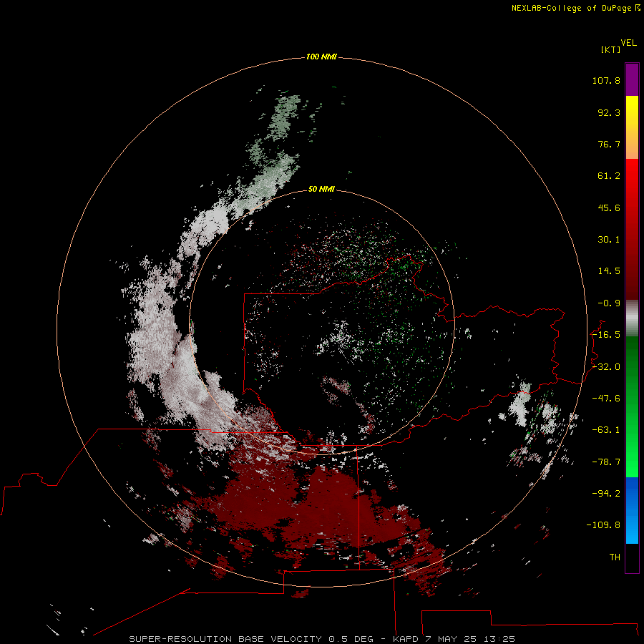Viewport: 644px width, 644px height.
Task: Click the 61.2 velocity scale value
Action: point(609,176)
